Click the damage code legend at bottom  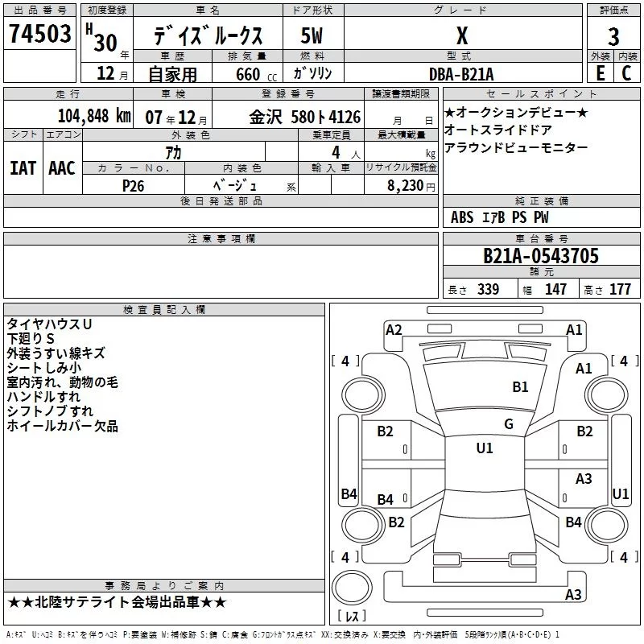[x=283, y=635]
